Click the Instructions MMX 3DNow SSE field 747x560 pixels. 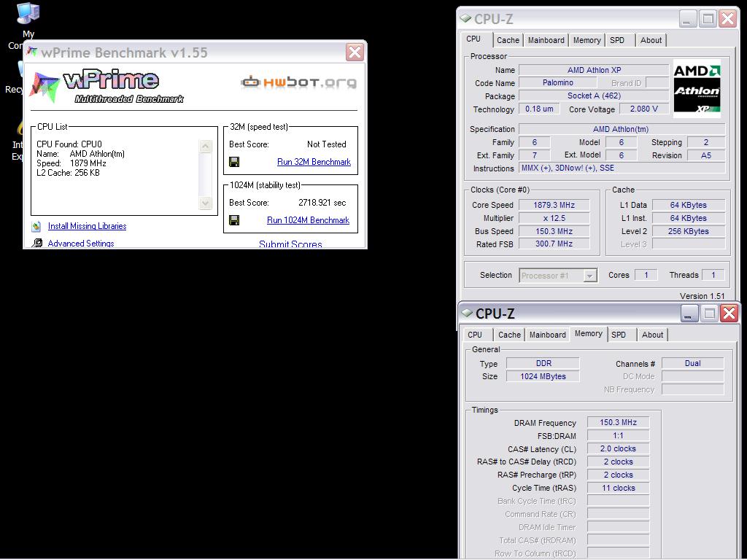tap(622, 168)
